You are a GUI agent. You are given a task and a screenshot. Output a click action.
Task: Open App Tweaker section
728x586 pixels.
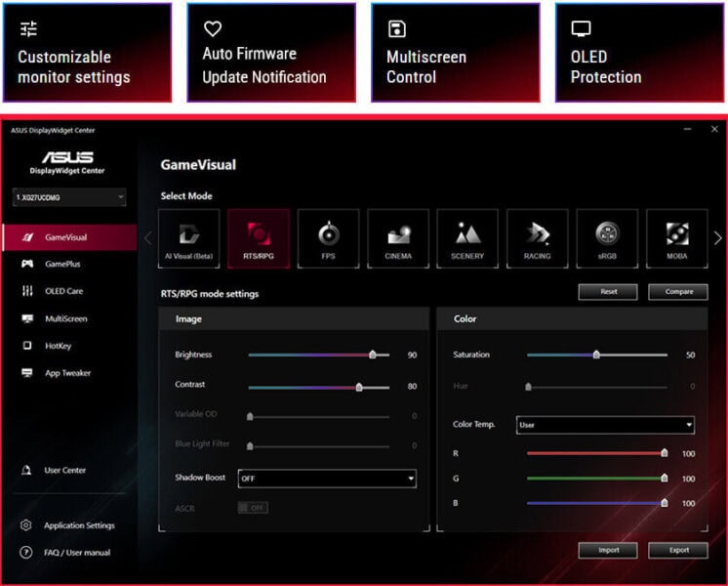[x=69, y=373]
